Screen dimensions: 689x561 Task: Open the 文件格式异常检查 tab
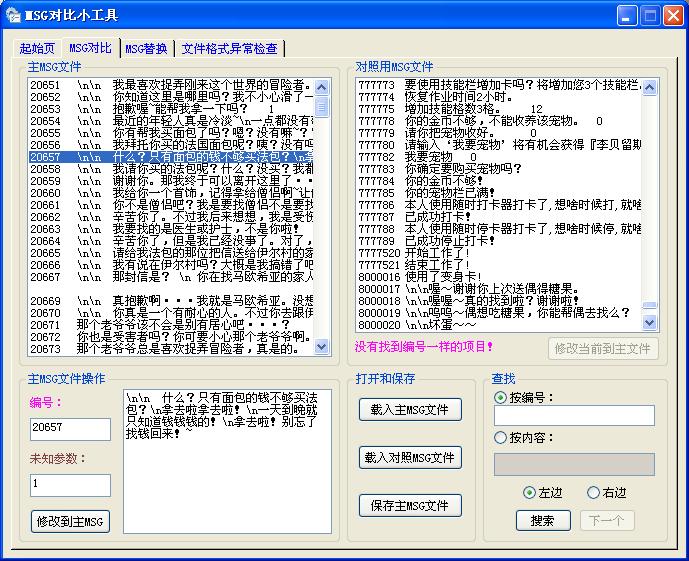click(229, 48)
